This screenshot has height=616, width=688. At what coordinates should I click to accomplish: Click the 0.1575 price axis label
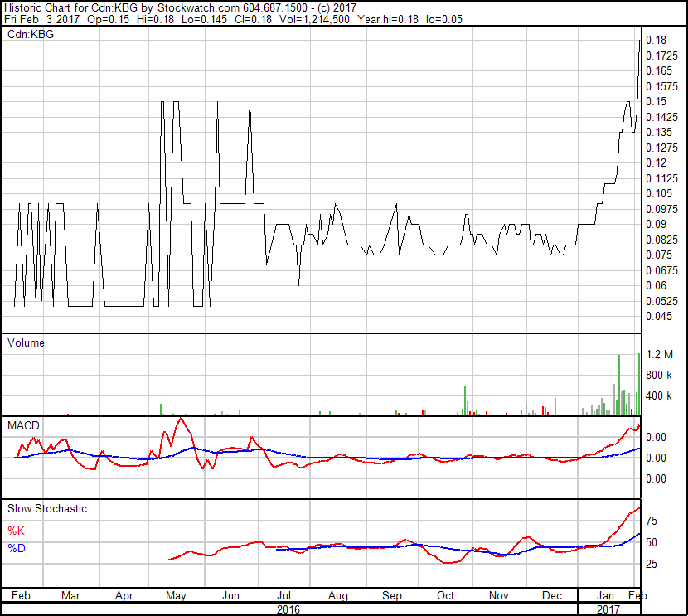coord(661,86)
